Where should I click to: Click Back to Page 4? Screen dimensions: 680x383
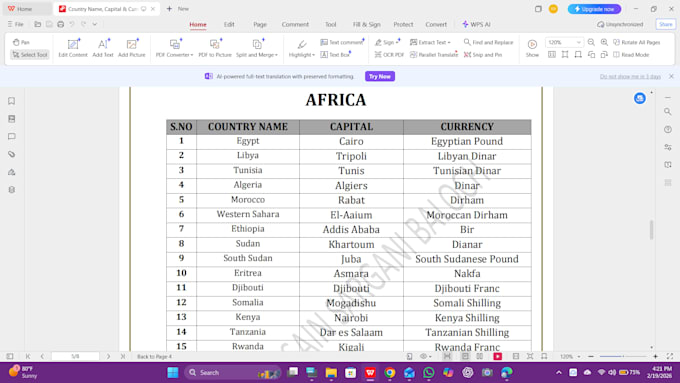click(x=154, y=357)
